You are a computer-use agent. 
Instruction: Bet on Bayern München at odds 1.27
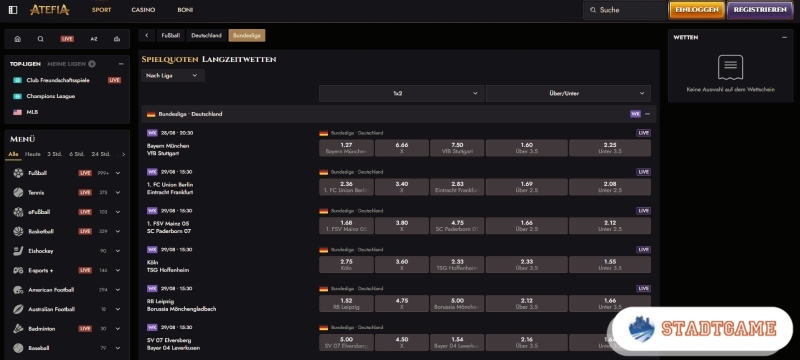point(346,148)
